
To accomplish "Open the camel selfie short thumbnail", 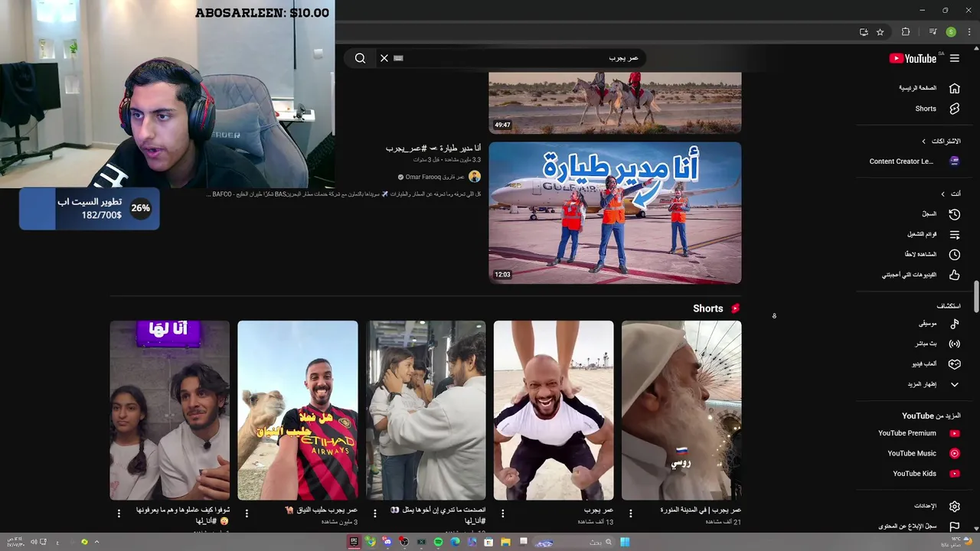I will 298,410.
